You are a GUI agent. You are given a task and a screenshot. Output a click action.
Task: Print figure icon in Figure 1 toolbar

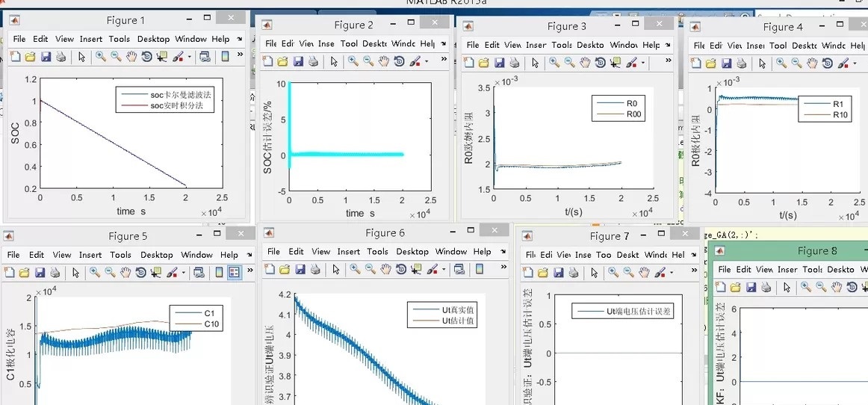point(61,57)
